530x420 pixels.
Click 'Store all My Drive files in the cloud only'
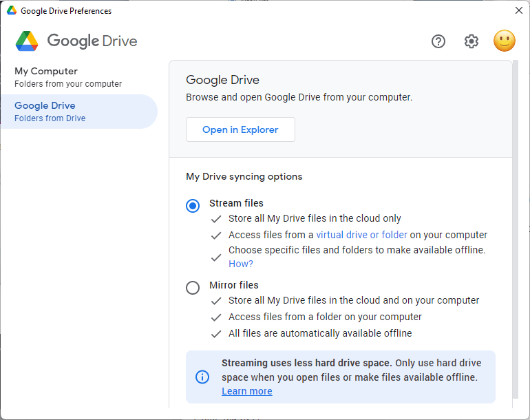point(315,218)
